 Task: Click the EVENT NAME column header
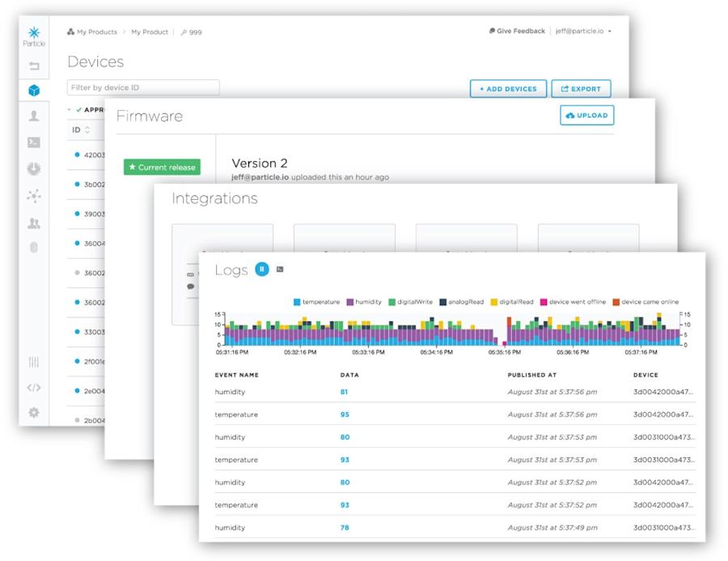click(x=237, y=375)
